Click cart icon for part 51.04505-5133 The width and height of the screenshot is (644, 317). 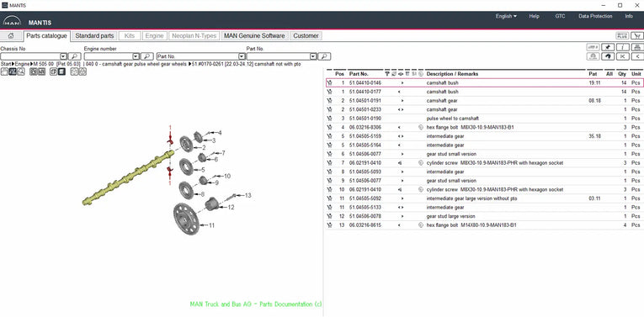coord(329,208)
